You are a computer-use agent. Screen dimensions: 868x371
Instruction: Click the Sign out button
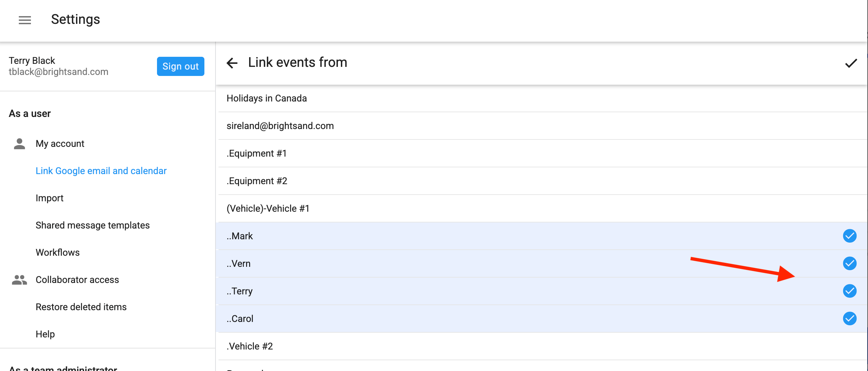[180, 67]
